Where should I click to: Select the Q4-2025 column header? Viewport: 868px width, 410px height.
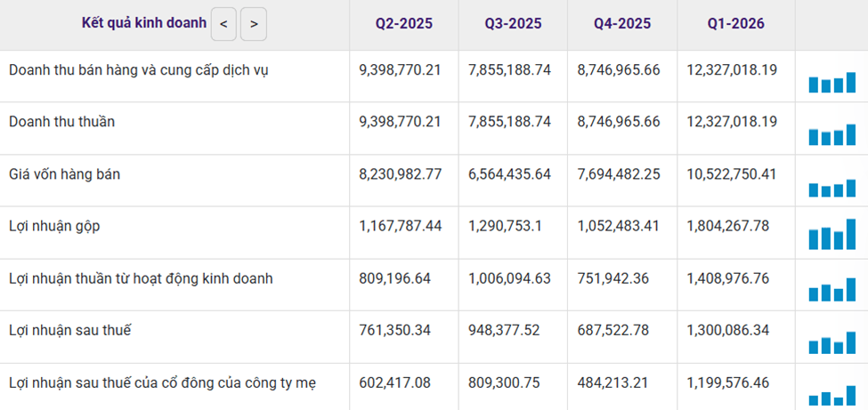(622, 24)
